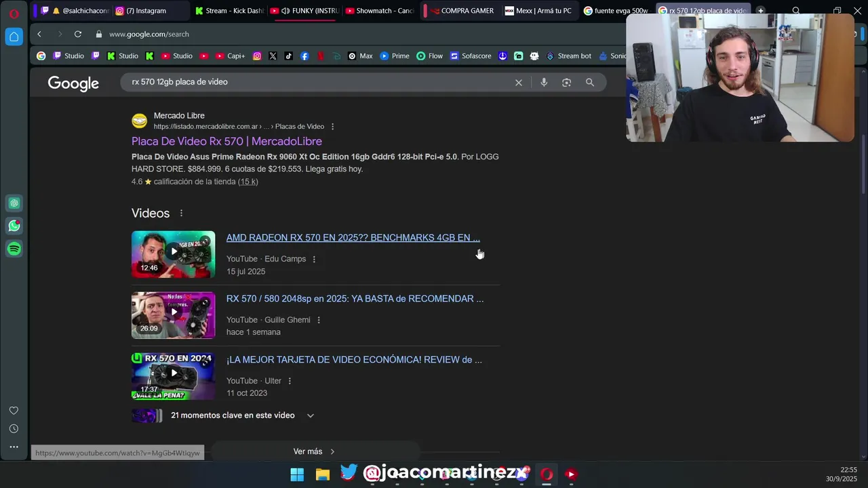Image resolution: width=868 pixels, height=488 pixels.
Task: Click the Google logo
Action: point(73,83)
